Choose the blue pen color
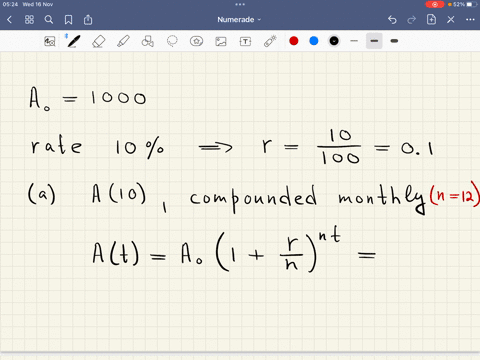The width and height of the screenshot is (480, 360). click(314, 41)
